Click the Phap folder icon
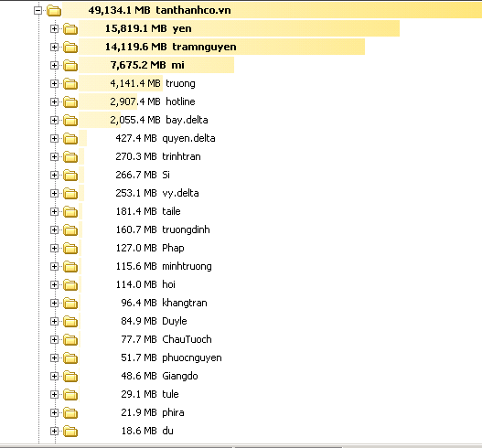 coord(70,249)
